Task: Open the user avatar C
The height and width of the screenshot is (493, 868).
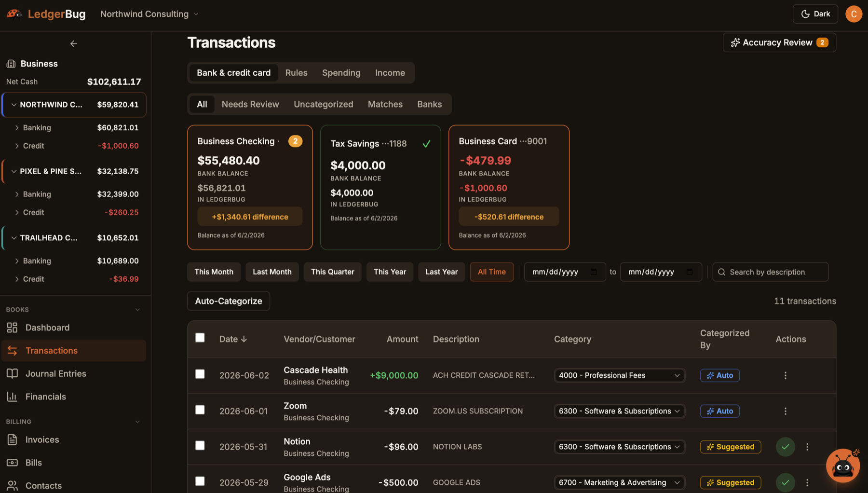Action: 854,14
